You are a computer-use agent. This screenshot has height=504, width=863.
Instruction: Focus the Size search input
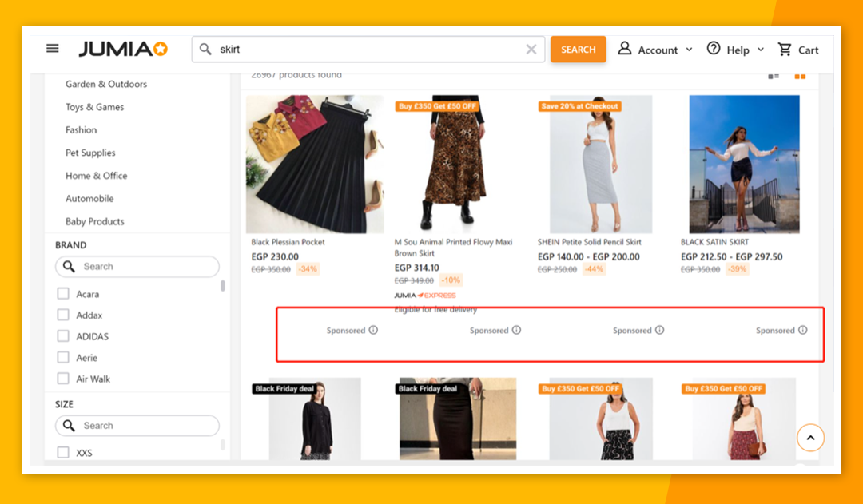[x=137, y=425]
